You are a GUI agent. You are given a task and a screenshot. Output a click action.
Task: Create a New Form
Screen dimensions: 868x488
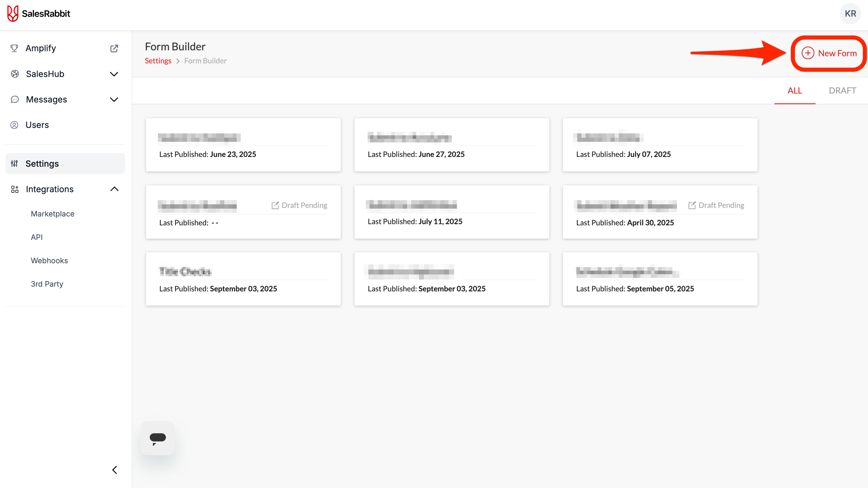click(x=829, y=53)
